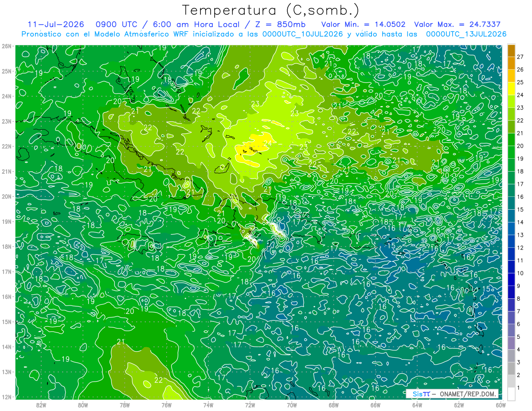Click the 78W longitude axis label
The height and width of the screenshot is (411, 532).
pyautogui.click(x=125, y=405)
